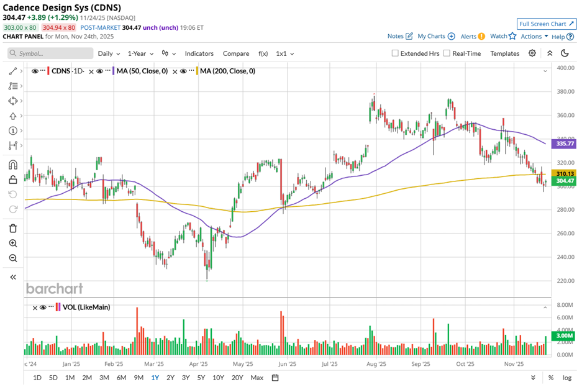Viewport: 582px width, 392px height.
Task: Open the custom date range calendar
Action: point(275,378)
